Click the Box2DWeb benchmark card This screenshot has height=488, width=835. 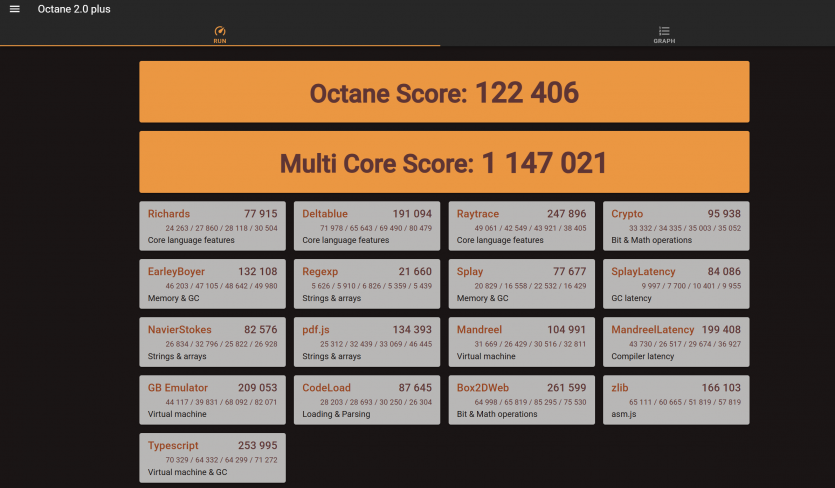tap(521, 400)
